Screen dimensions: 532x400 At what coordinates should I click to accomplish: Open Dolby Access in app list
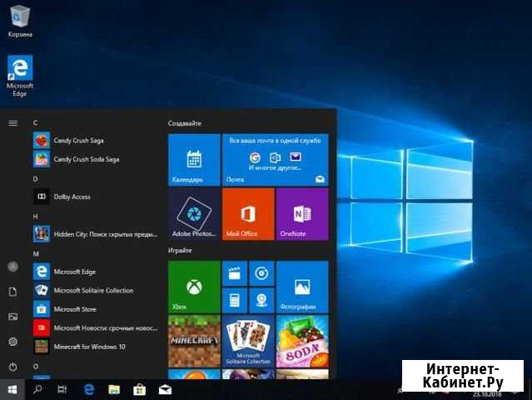click(96, 197)
